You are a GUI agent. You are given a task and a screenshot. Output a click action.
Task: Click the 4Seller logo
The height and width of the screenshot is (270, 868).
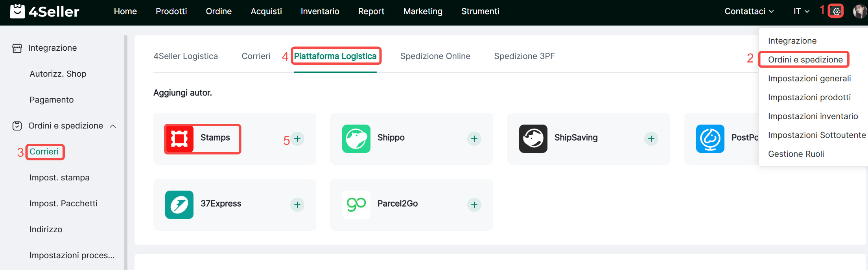point(44,11)
